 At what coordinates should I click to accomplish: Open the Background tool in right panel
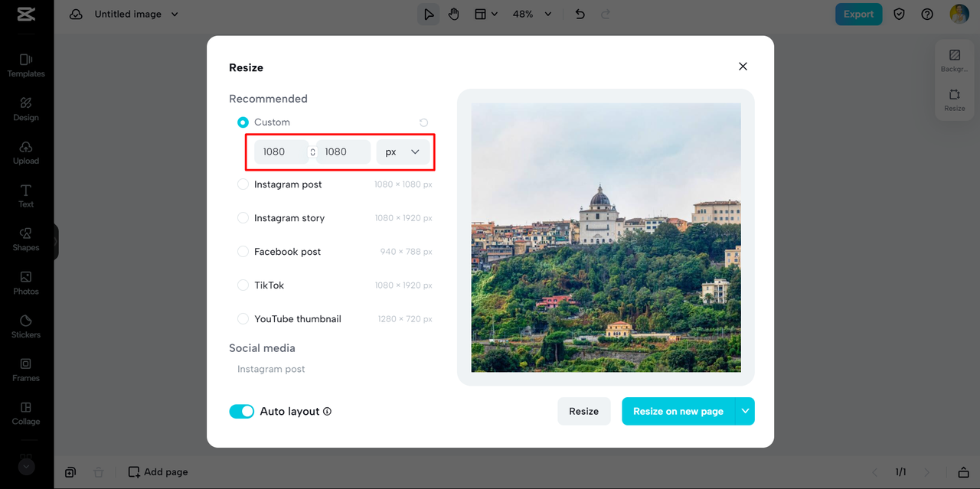pyautogui.click(x=954, y=61)
